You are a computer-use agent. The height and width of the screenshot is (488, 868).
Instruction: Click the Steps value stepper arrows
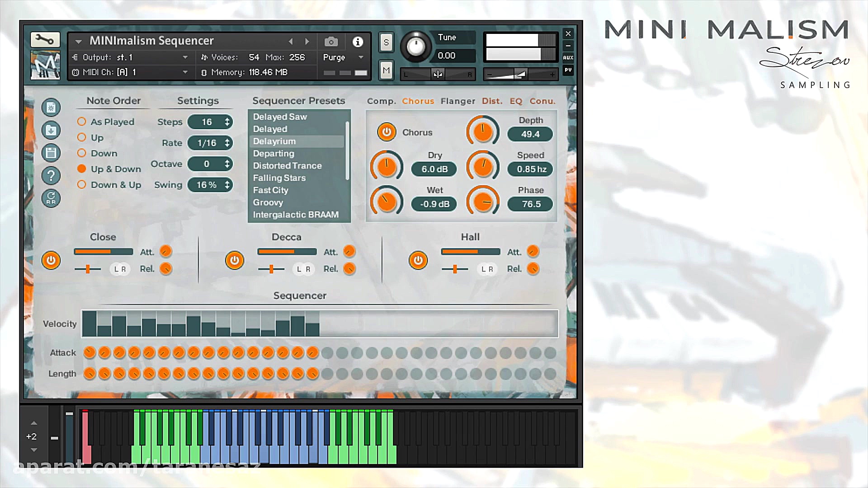tap(227, 122)
